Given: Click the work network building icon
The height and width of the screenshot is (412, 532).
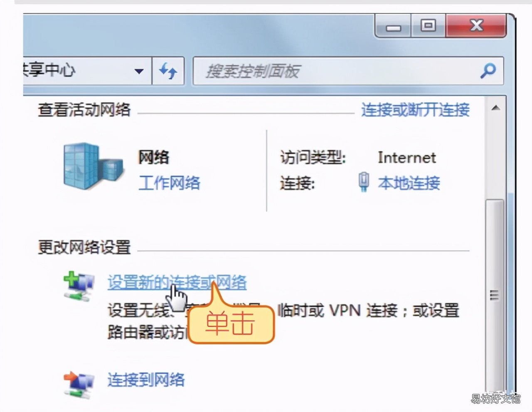Looking at the screenshot, I should click(x=94, y=166).
